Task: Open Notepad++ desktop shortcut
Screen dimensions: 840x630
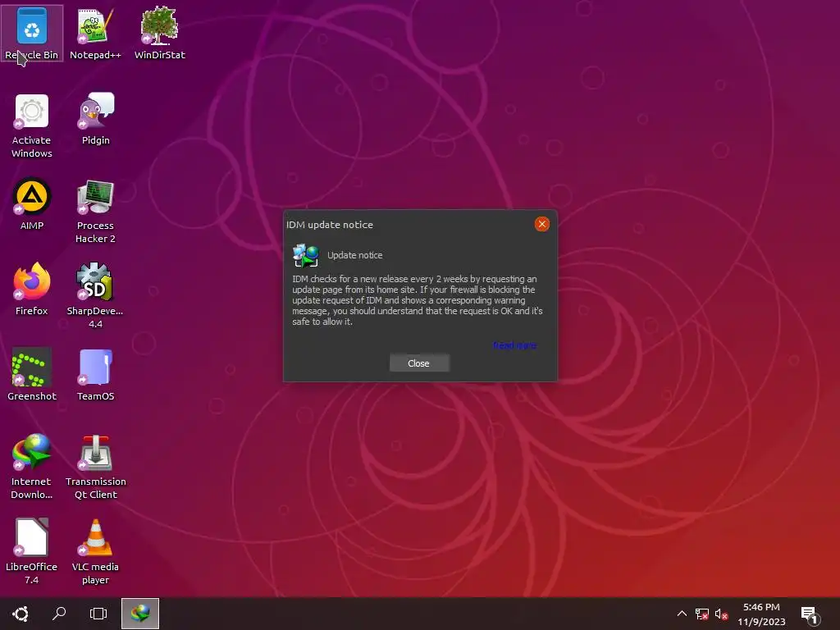Action: click(95, 33)
